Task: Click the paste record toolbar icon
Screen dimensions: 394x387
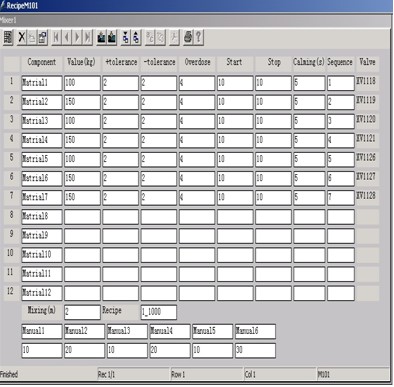Action: pos(43,37)
